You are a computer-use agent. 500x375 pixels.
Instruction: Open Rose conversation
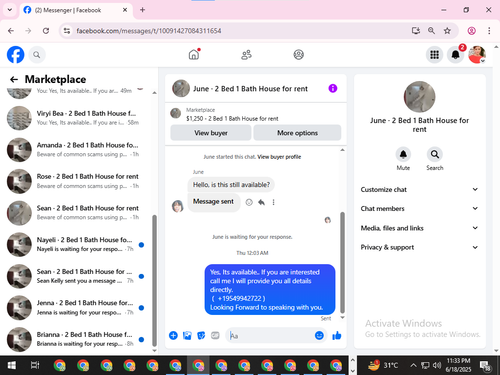pyautogui.click(x=76, y=181)
